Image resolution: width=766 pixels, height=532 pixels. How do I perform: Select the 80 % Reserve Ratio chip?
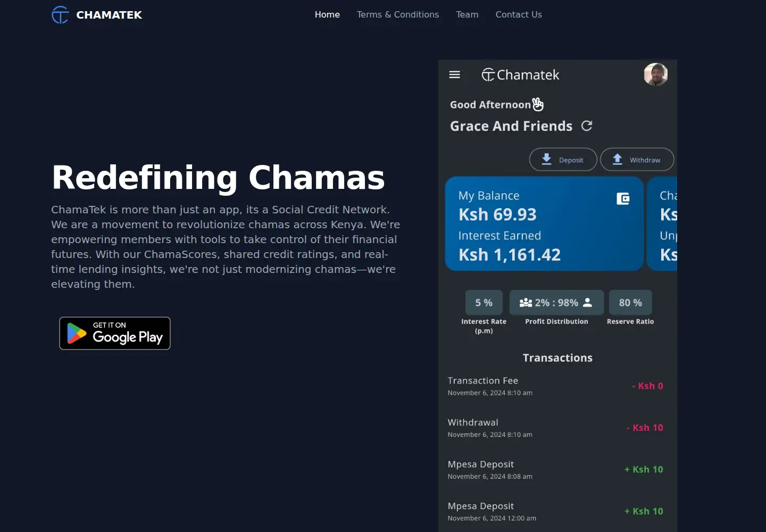[630, 303]
